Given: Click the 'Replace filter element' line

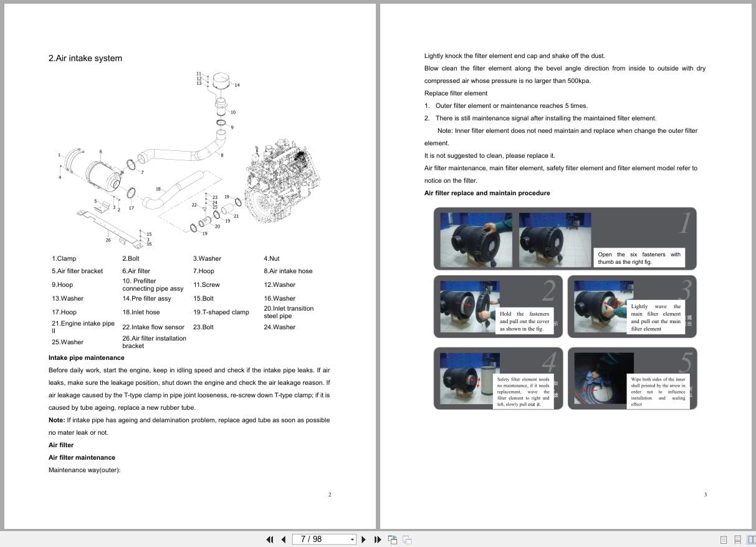Looking at the screenshot, I should pos(456,94).
